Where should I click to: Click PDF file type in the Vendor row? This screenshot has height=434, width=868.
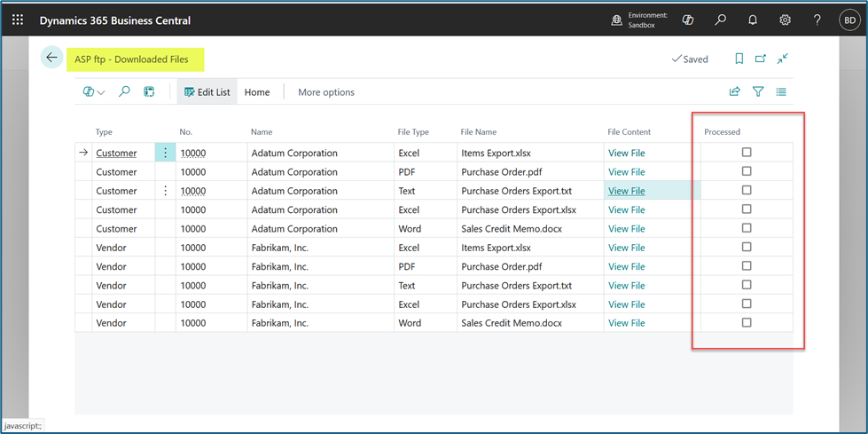(x=407, y=266)
